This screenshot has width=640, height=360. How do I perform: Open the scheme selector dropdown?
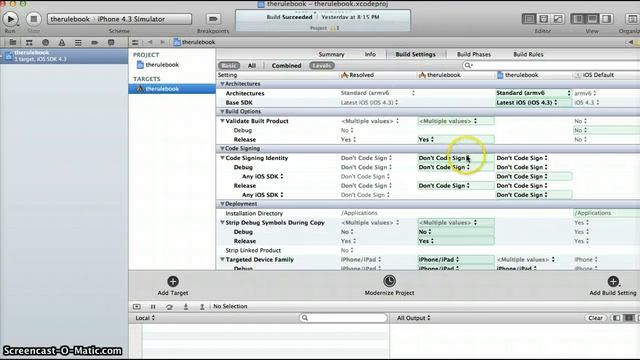pos(119,19)
